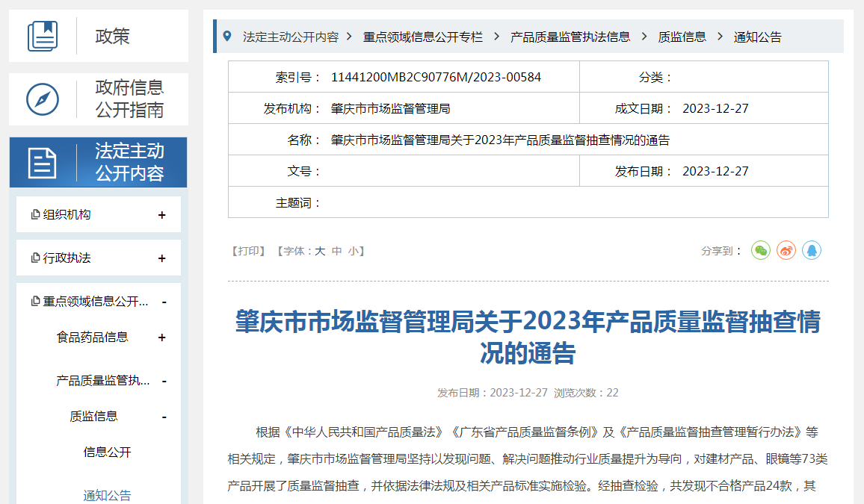Set font size to 大
This screenshot has width=864, height=504.
click(x=320, y=251)
